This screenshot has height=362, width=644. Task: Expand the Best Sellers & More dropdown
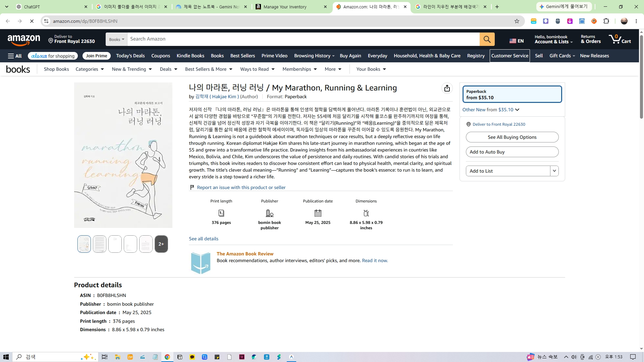click(x=209, y=69)
